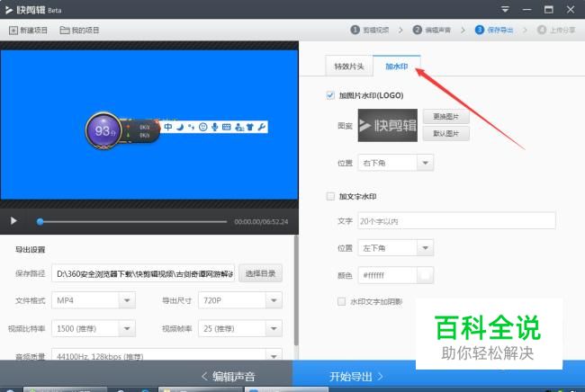Click the export settings vertical scrollbar
This screenshot has width=585, height=392.
(x=296, y=290)
